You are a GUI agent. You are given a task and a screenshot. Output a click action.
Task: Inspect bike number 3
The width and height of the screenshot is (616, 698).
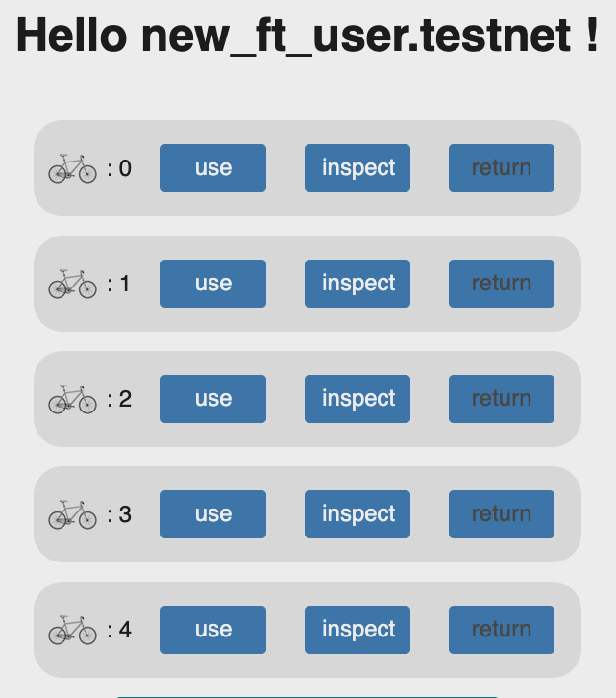(357, 514)
